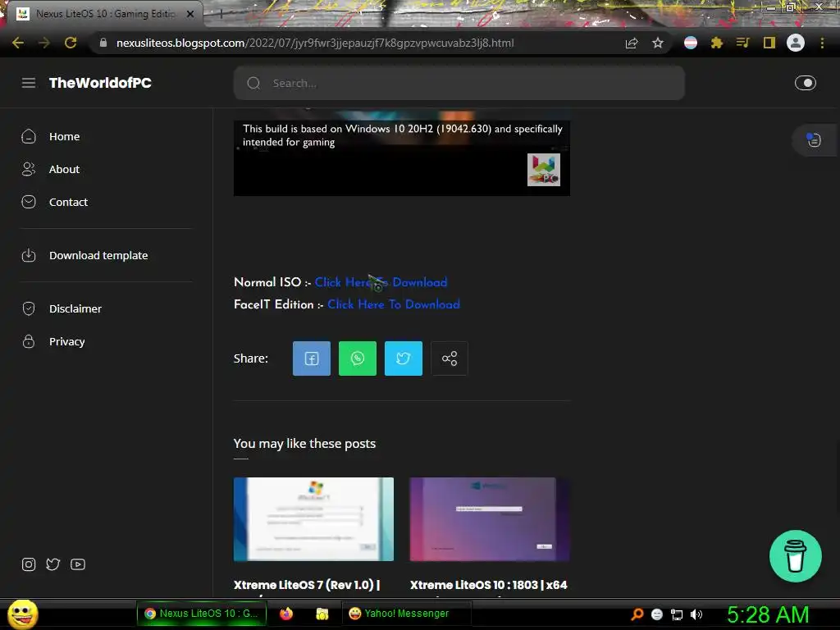
Task: Open Yahoo! Messenger from the taskbar
Action: [406, 614]
